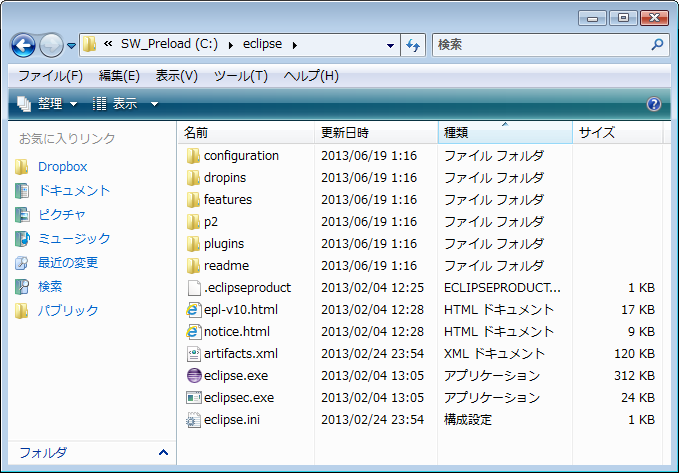
Task: Click the 最近の変更 icon in sidebar
Action: (22, 262)
